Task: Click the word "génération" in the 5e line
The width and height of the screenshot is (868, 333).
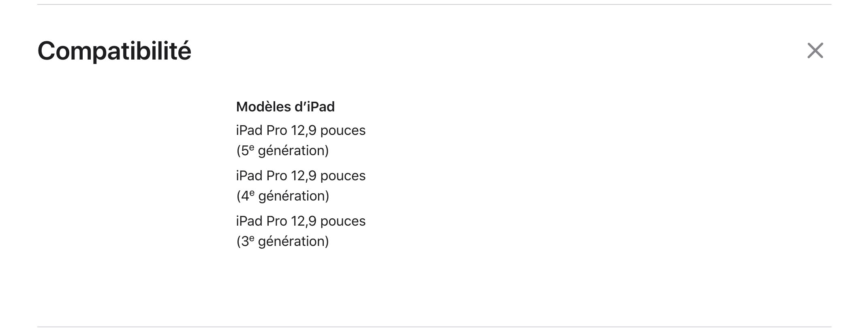Action: click(291, 151)
